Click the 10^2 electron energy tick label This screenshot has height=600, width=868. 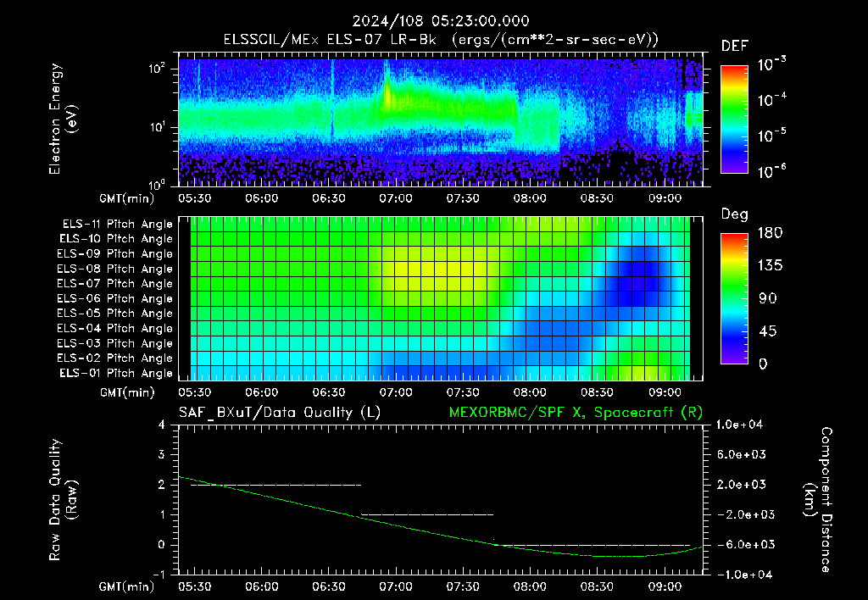[157, 69]
